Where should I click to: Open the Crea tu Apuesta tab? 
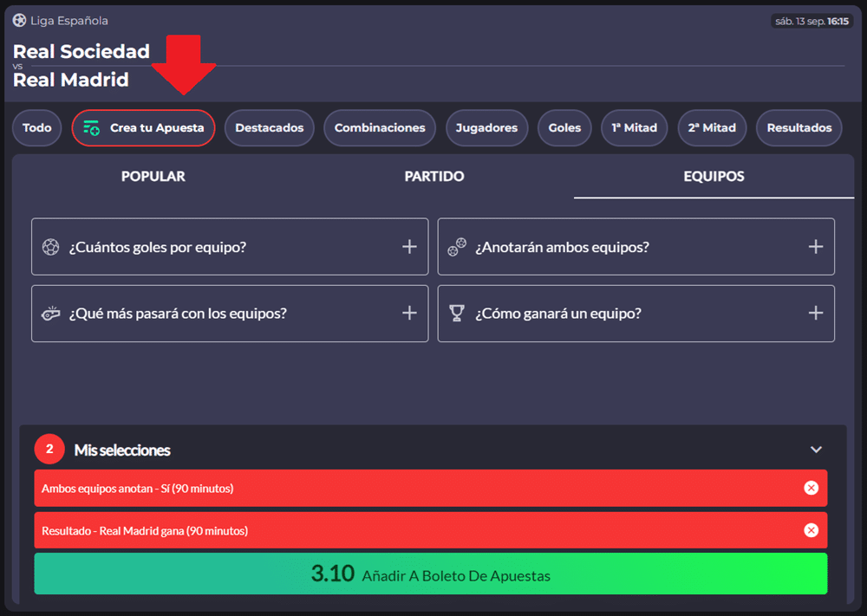143,127
